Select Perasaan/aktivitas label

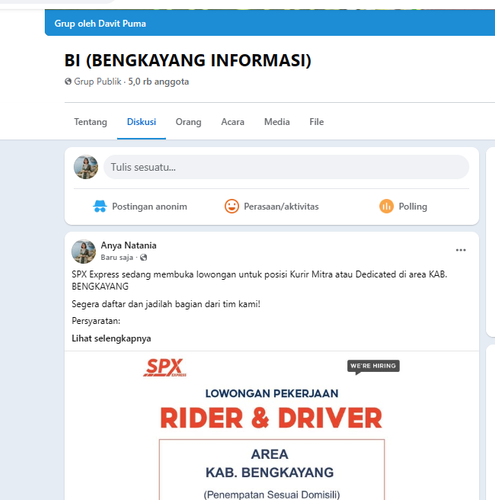[x=281, y=207]
